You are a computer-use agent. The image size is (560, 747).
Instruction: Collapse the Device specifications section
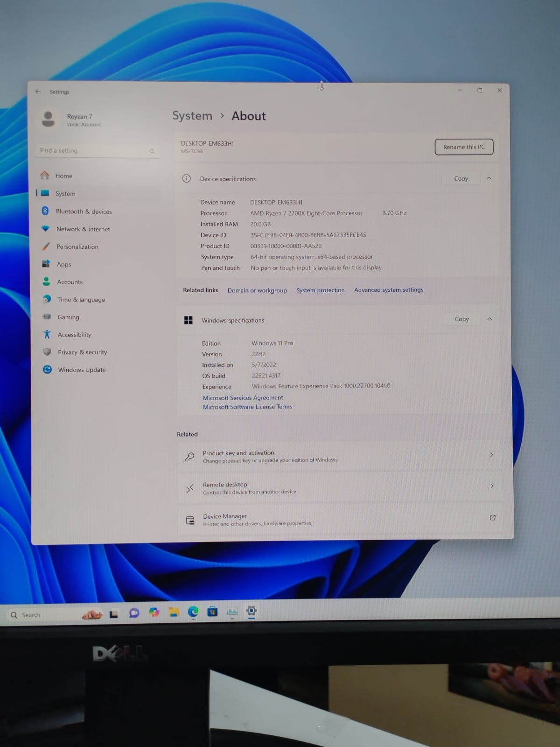pyautogui.click(x=489, y=178)
